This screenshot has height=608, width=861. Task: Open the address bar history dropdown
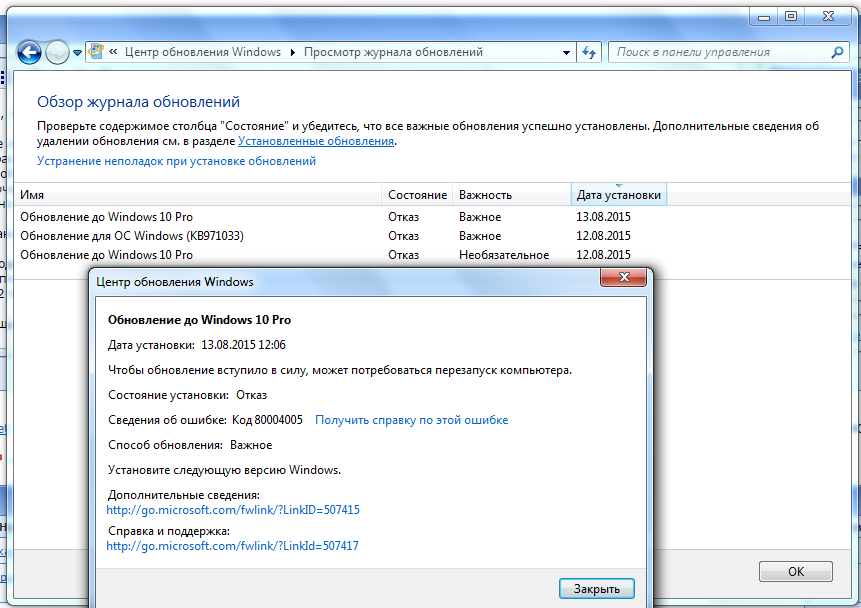[x=566, y=53]
